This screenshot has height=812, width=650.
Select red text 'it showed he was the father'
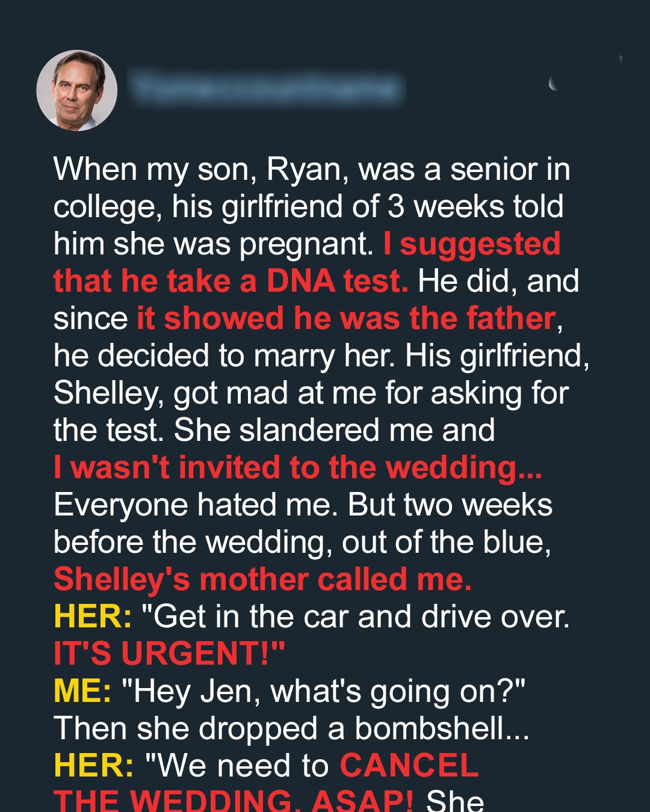[x=346, y=318]
